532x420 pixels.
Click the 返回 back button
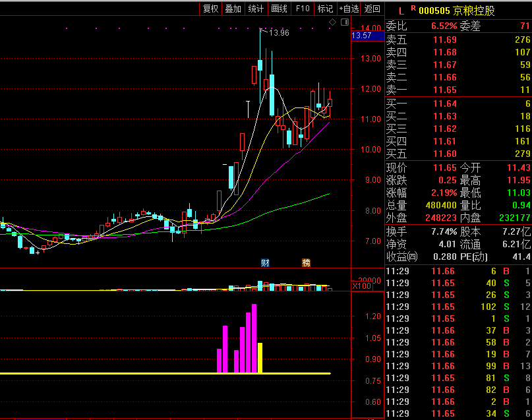pos(372,9)
